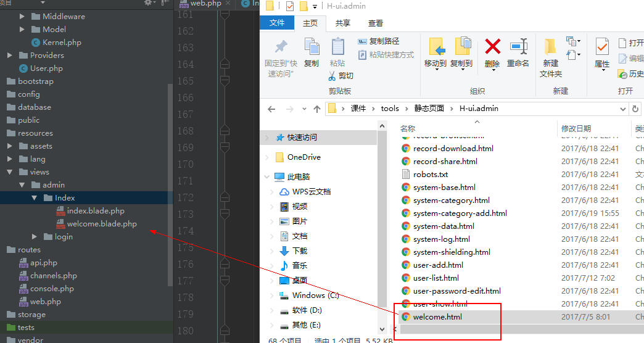644x343 pixels.
Task: Switch to the 查看 (View) ribbon tab
Action: [x=376, y=23]
